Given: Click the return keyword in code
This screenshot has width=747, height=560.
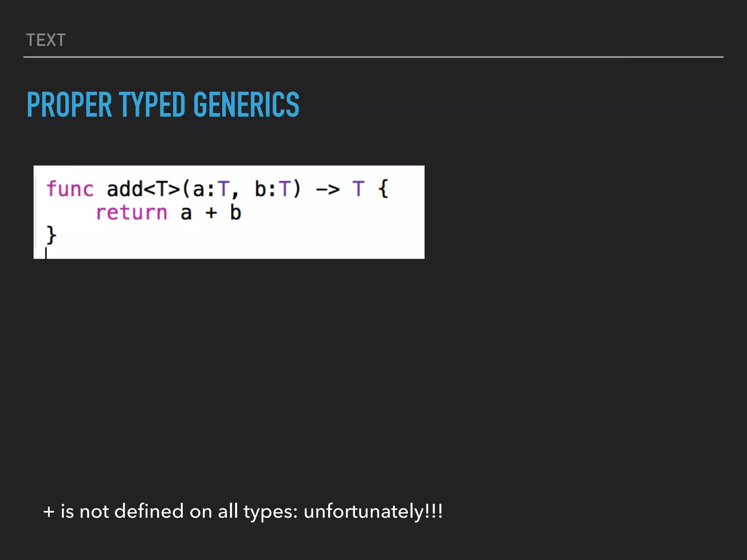Looking at the screenshot, I should (x=132, y=213).
